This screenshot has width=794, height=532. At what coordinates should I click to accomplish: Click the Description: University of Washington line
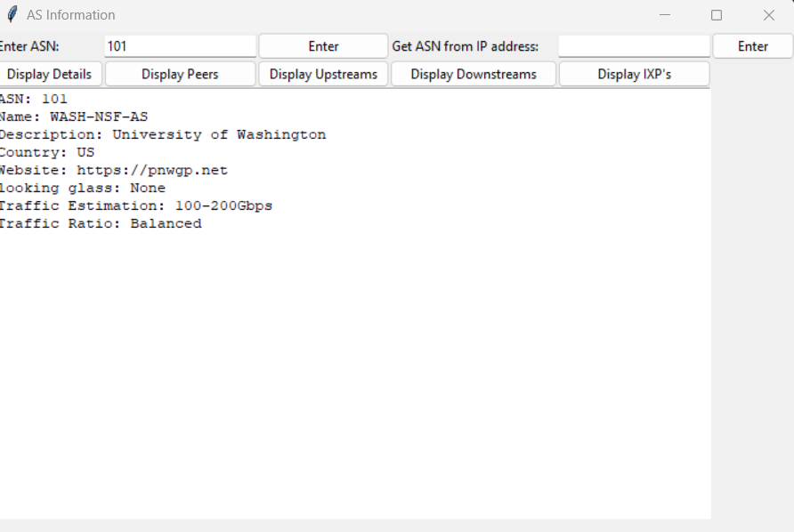162,134
